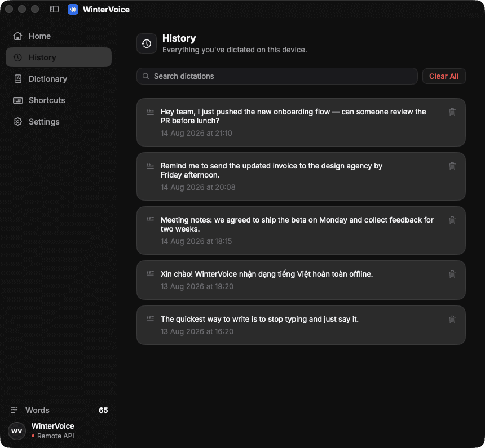This screenshot has width=485, height=448.
Task: Click the Shortcuts keyboard icon
Action: [x=17, y=100]
